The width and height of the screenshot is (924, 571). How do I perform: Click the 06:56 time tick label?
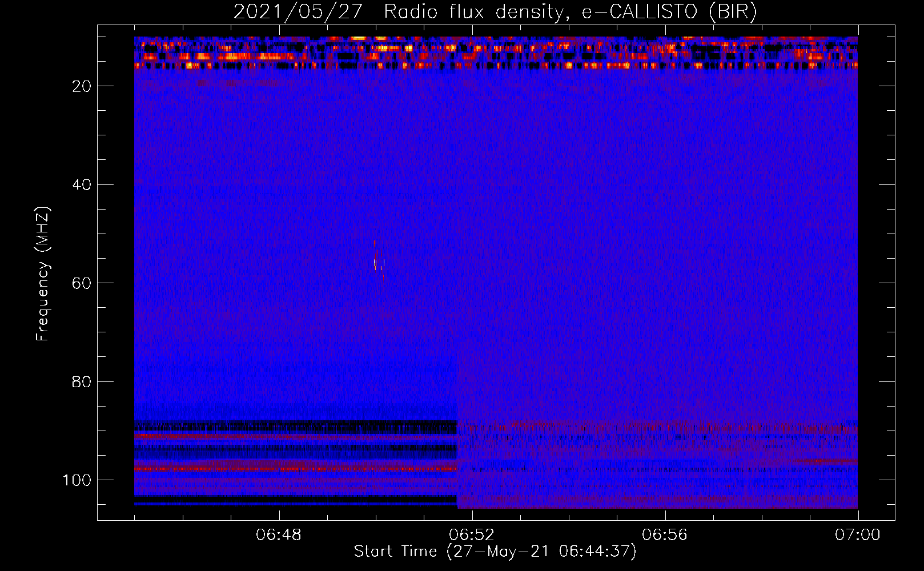coord(665,535)
